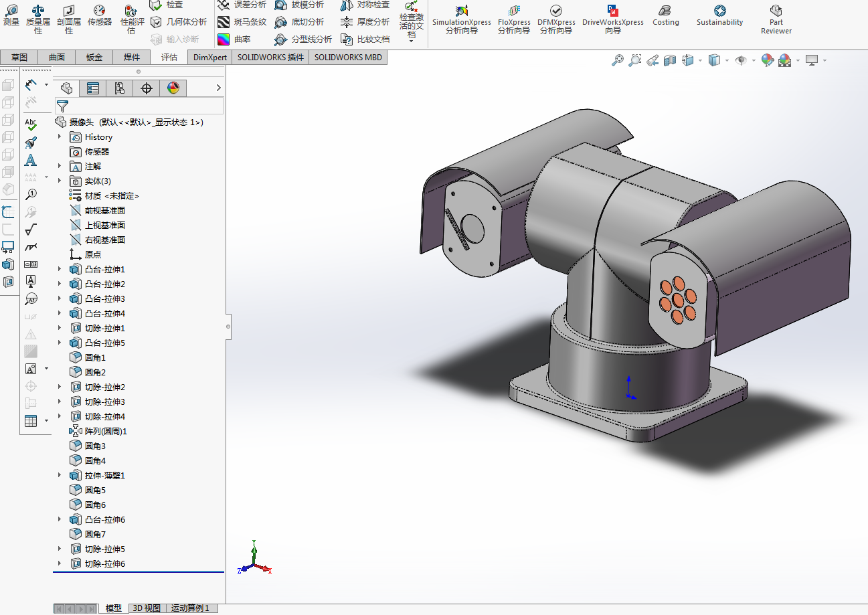This screenshot has width=868, height=615.
Task: Open dropdown under 检查激活的文档
Action: point(412,41)
